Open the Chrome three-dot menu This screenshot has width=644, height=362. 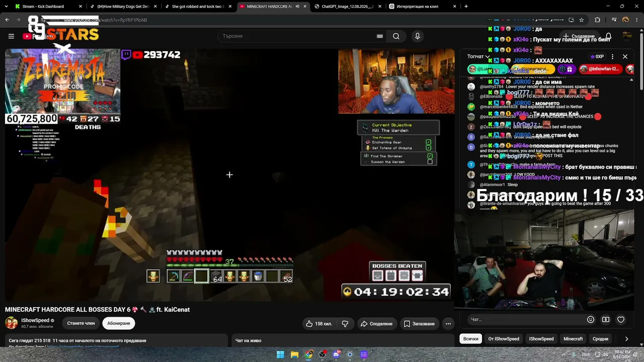pyautogui.click(x=636, y=20)
